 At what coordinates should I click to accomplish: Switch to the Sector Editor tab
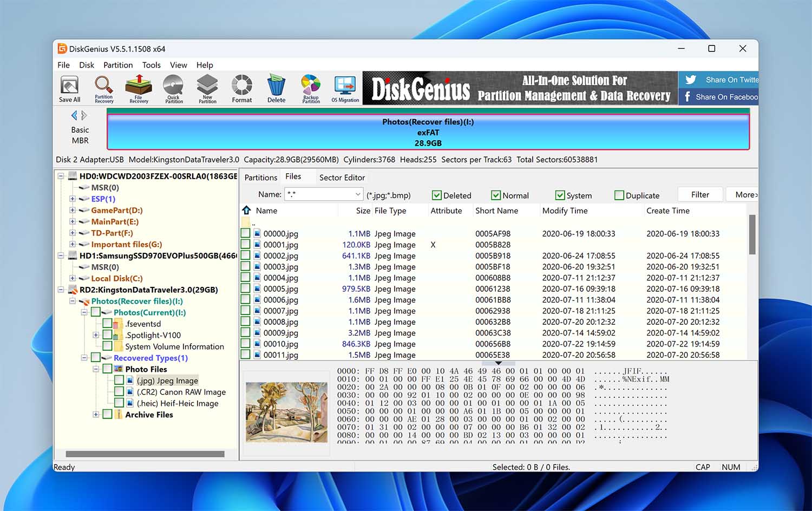(342, 178)
